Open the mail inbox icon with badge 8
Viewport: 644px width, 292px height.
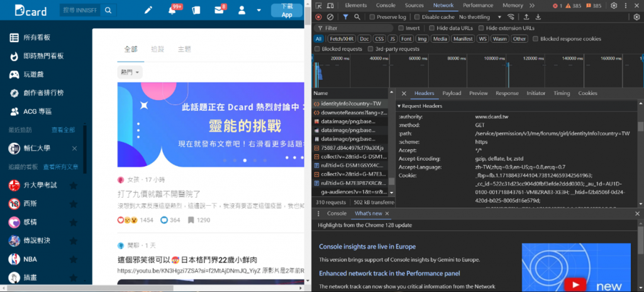pos(219,10)
